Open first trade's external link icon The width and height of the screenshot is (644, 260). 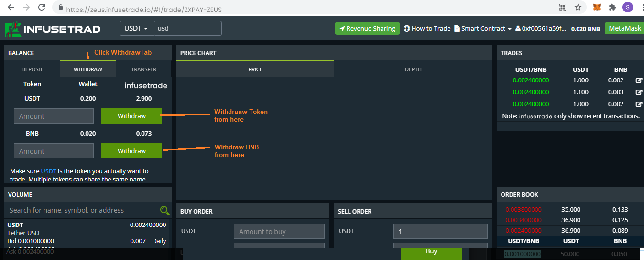[639, 80]
